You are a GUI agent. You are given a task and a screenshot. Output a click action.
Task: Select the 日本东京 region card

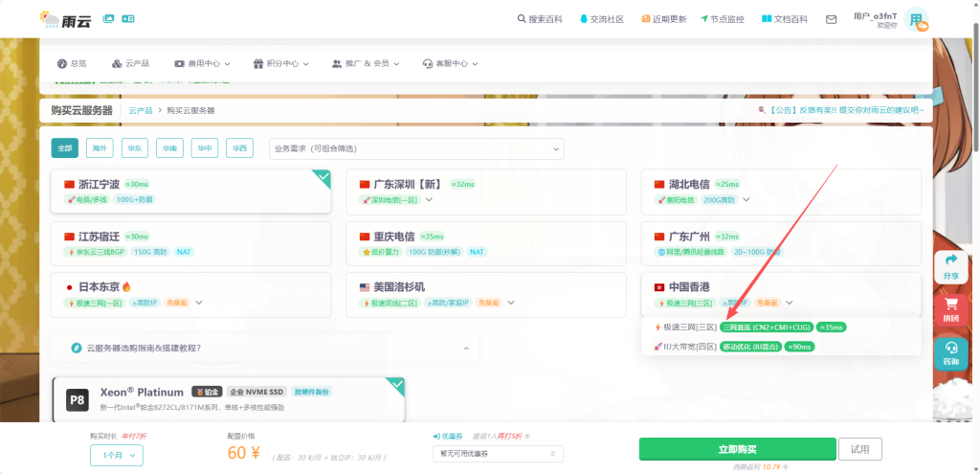point(190,294)
